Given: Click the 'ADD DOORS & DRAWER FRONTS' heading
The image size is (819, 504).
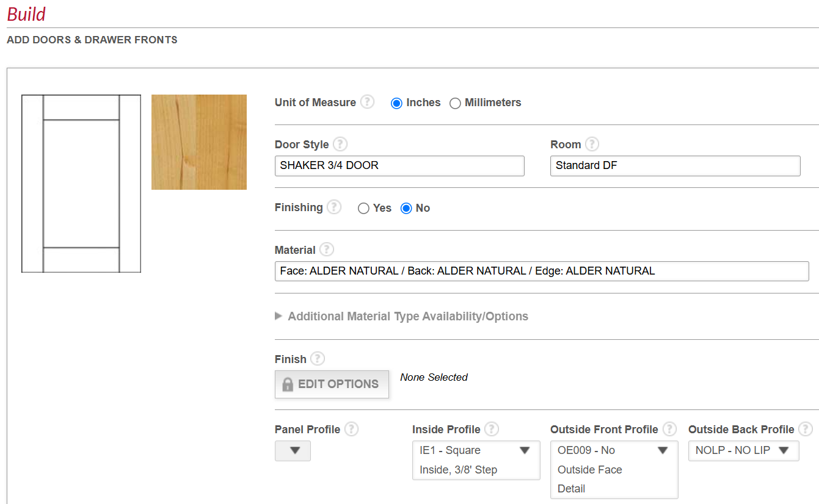Looking at the screenshot, I should (92, 40).
